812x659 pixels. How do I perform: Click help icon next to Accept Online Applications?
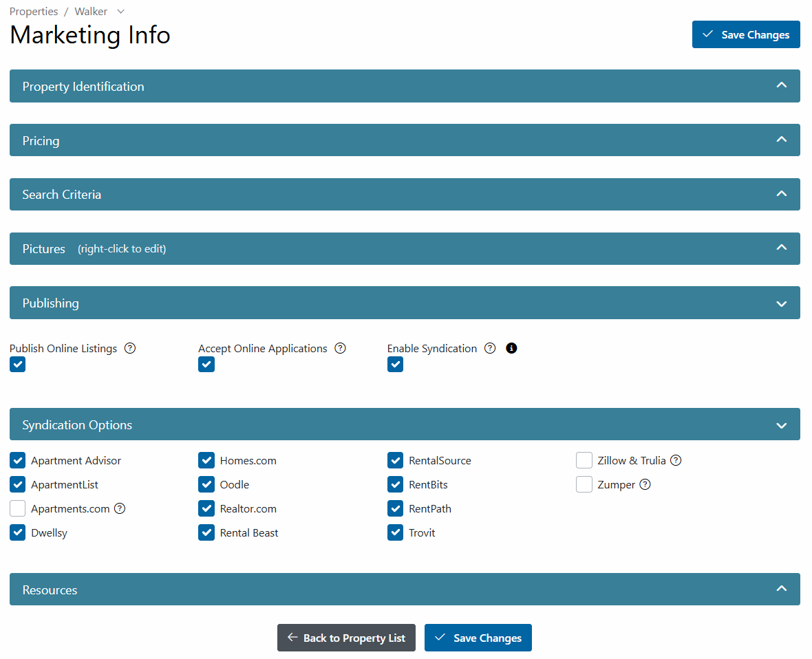[340, 348]
